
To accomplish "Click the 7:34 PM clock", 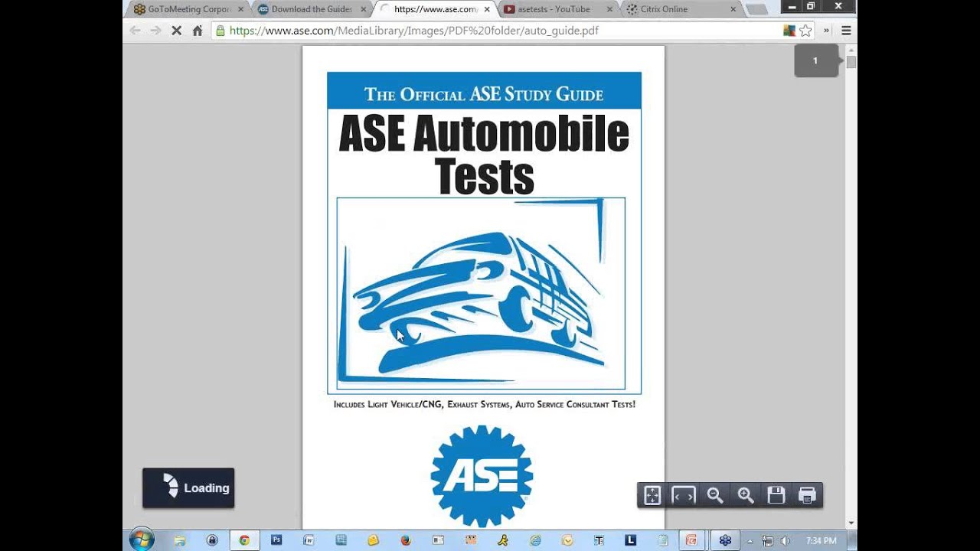I will pos(821,541).
